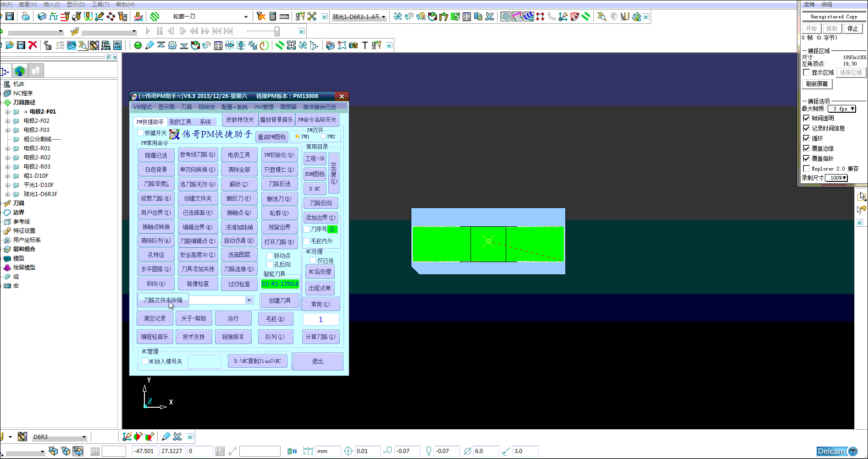The height and width of the screenshot is (459, 868).
Task: Open the 轮廓一刀 strategy dropdown
Action: tap(246, 17)
